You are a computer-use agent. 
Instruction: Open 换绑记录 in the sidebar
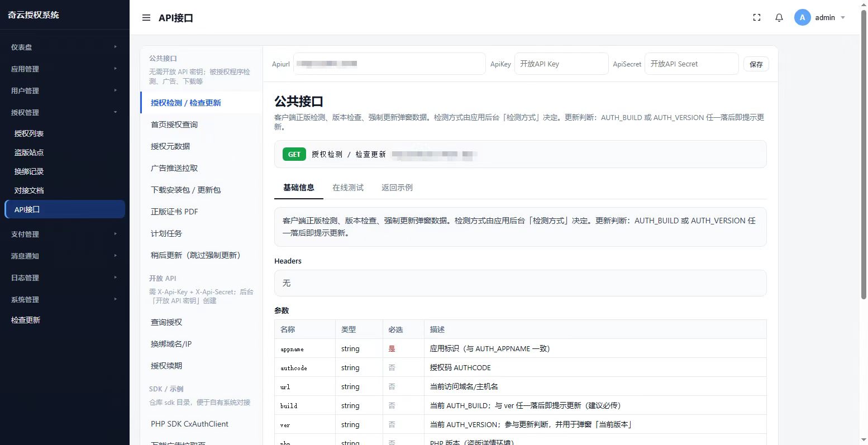click(x=65, y=171)
